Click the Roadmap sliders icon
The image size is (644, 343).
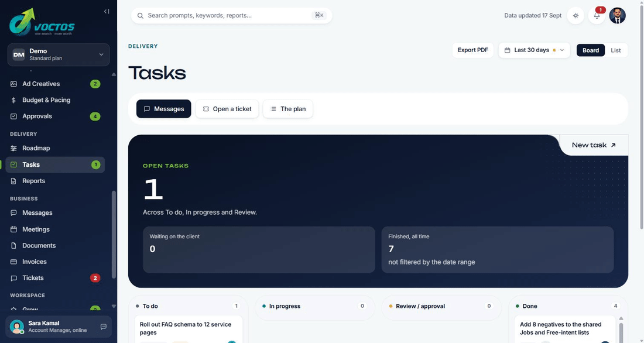pyautogui.click(x=13, y=148)
